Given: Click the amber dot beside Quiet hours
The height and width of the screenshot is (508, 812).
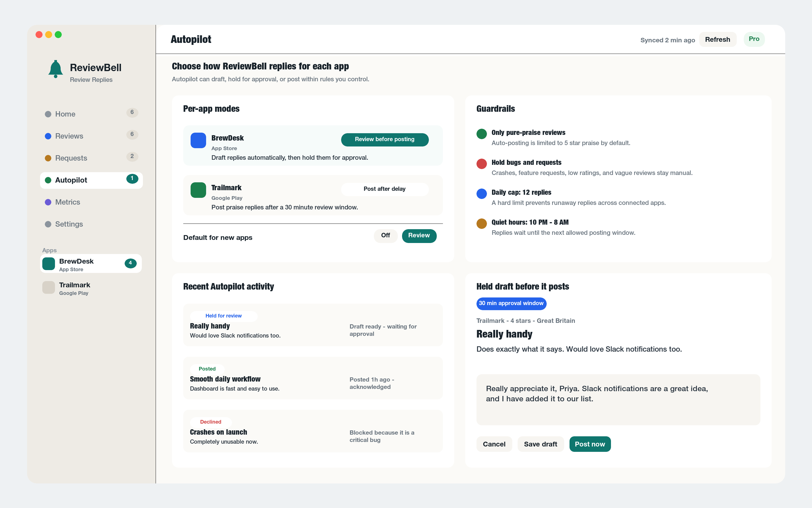Looking at the screenshot, I should pyautogui.click(x=482, y=224).
